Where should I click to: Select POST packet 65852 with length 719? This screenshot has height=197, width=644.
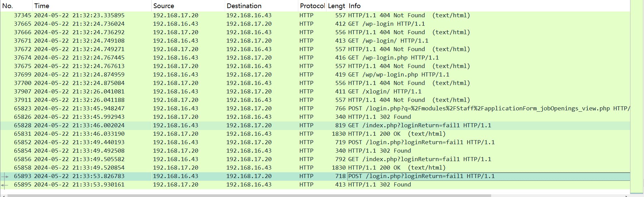pyautogui.click(x=237, y=142)
